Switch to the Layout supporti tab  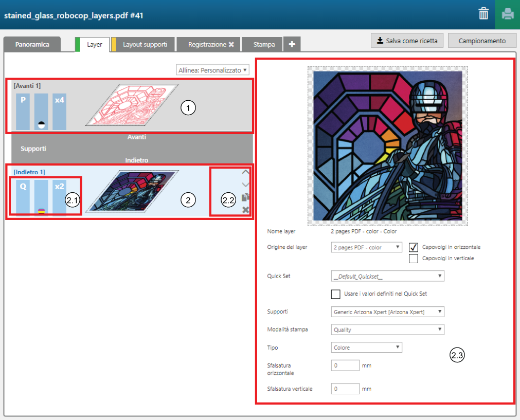pyautogui.click(x=145, y=44)
